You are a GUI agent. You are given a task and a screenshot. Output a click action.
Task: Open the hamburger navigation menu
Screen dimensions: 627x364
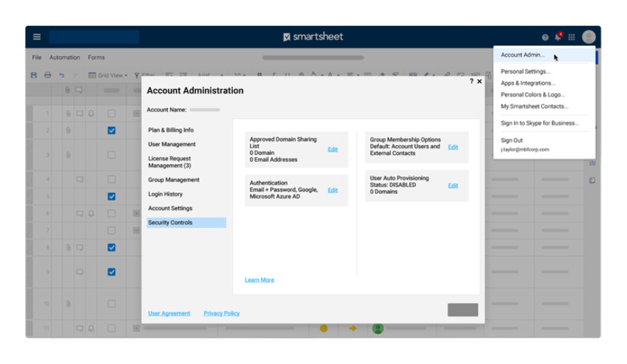pyautogui.click(x=37, y=37)
